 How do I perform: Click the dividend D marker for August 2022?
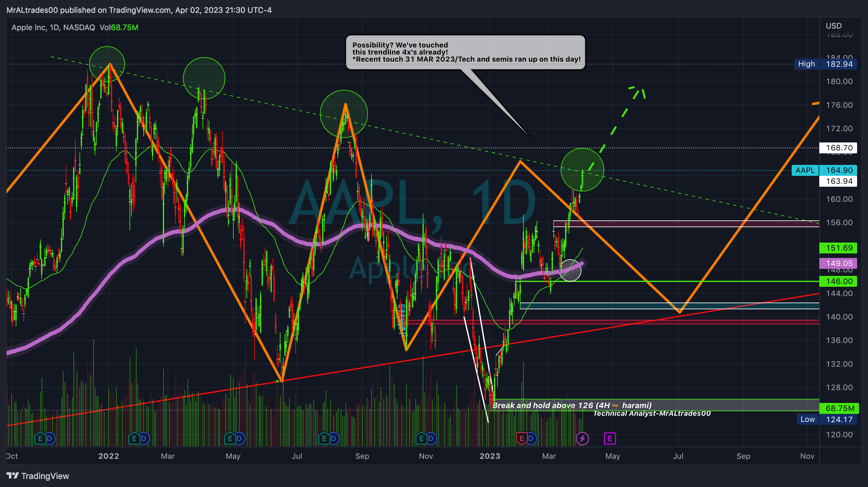point(334,439)
